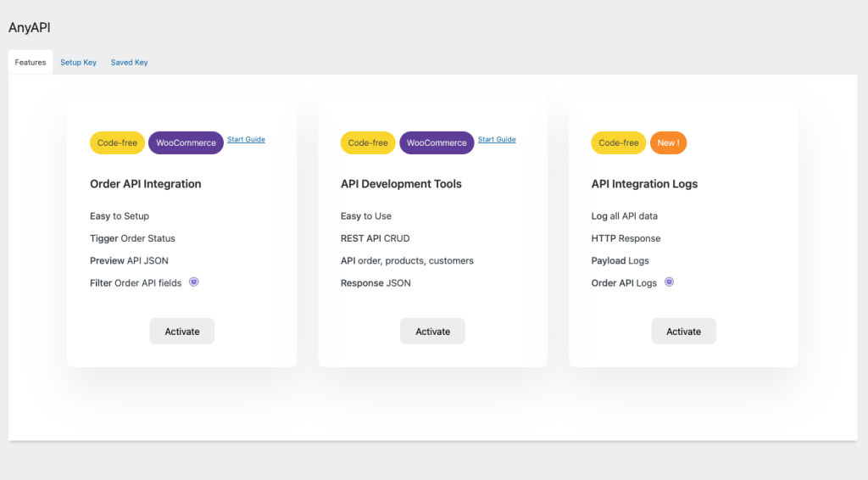Click WooCommerce badge on API Development Tools card
868x480 pixels.
click(x=437, y=142)
